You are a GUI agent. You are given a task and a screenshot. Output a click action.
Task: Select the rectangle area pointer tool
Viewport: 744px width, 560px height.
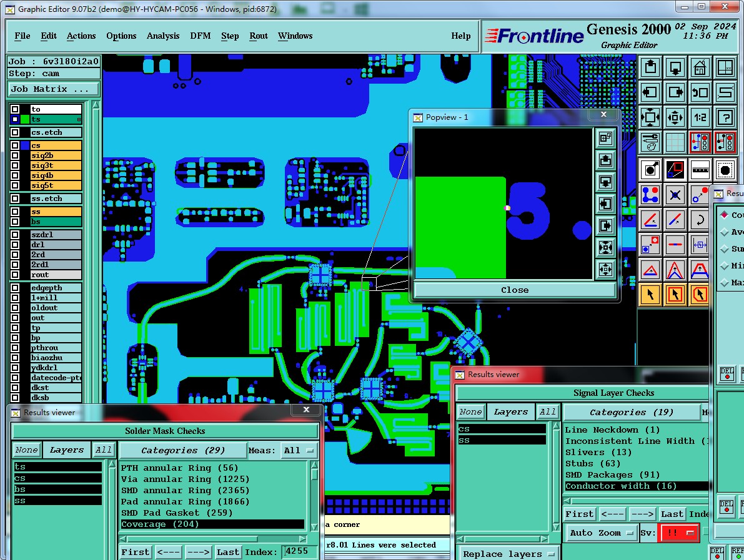click(675, 295)
